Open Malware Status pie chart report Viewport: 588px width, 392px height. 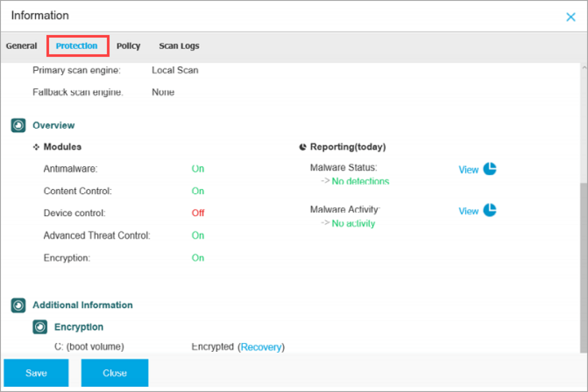(490, 169)
